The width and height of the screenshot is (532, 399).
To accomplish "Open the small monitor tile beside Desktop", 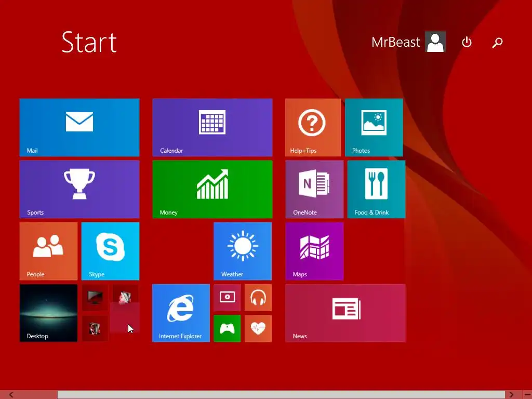I will (95, 298).
